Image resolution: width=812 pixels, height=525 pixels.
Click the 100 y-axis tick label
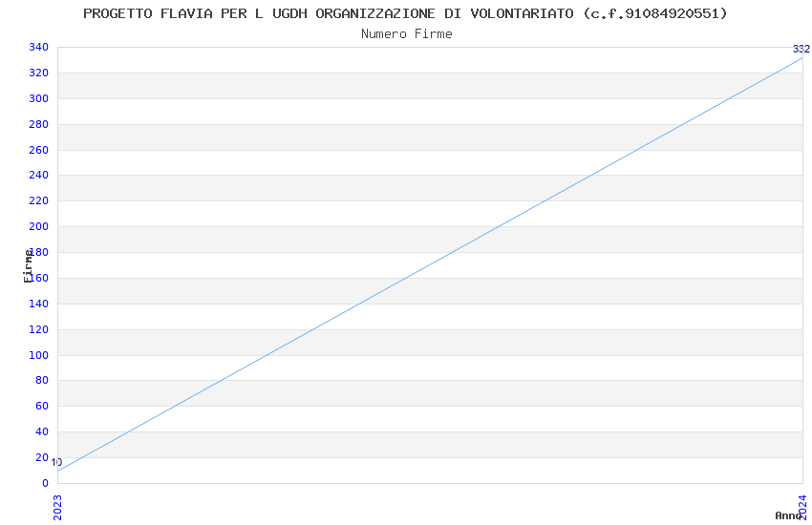tap(39, 355)
